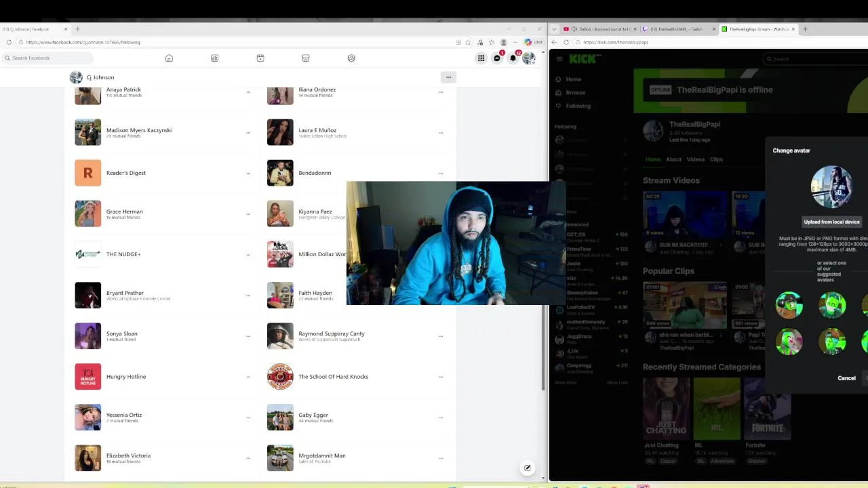This screenshot has width=868, height=488.
Task: Open Facebook Home feed icon
Action: 169,58
